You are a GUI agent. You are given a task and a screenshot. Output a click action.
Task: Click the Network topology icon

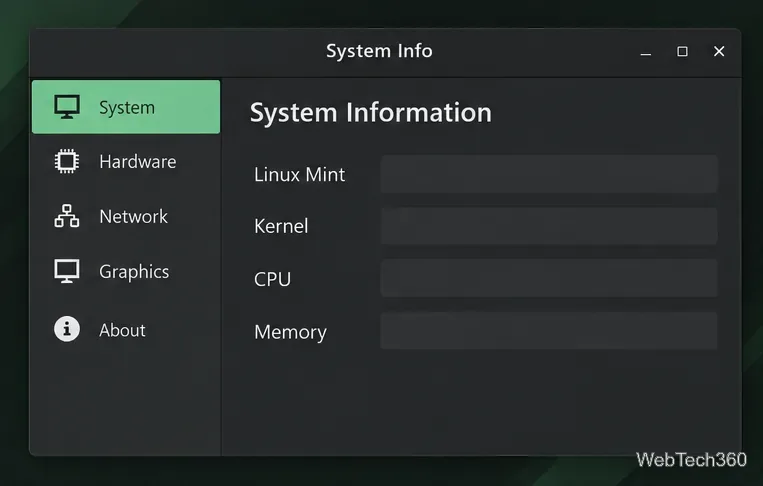click(x=67, y=216)
